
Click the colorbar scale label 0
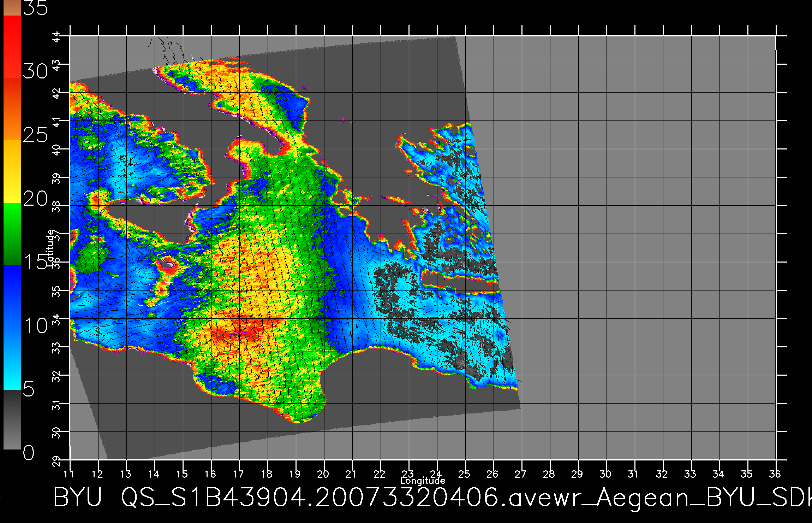[29, 453]
